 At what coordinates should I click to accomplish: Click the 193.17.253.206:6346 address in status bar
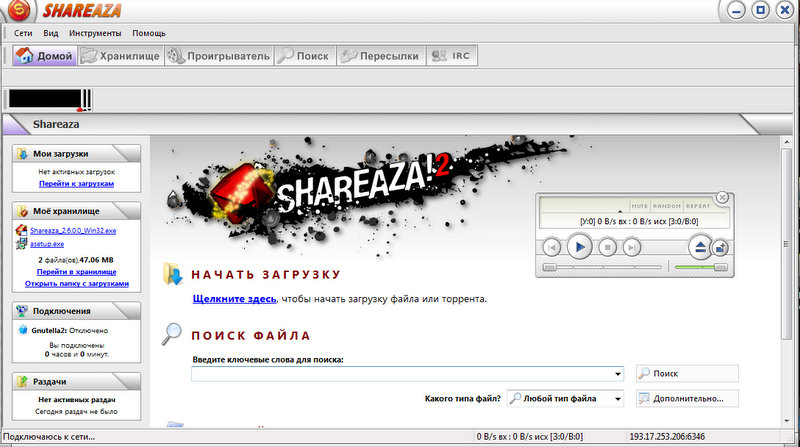pos(667,437)
